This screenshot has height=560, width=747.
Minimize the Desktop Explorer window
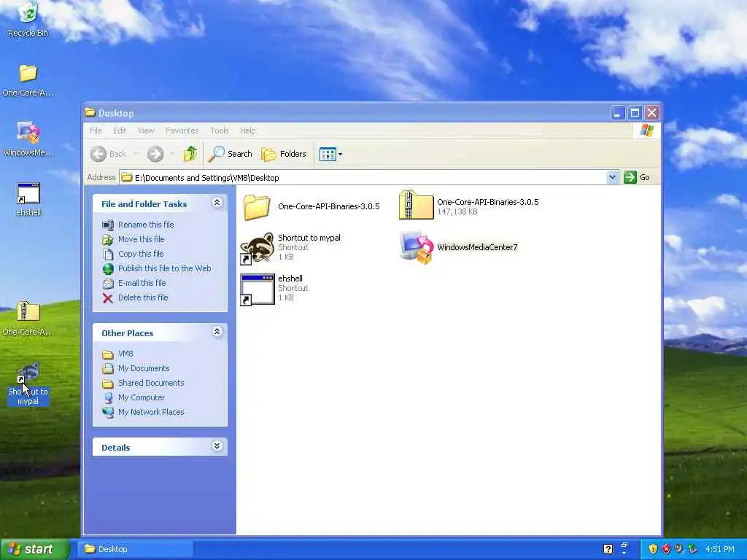point(617,113)
